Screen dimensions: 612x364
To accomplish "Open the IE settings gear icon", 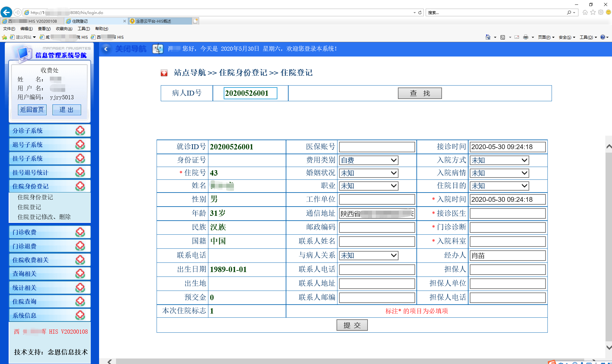I will click(x=601, y=12).
